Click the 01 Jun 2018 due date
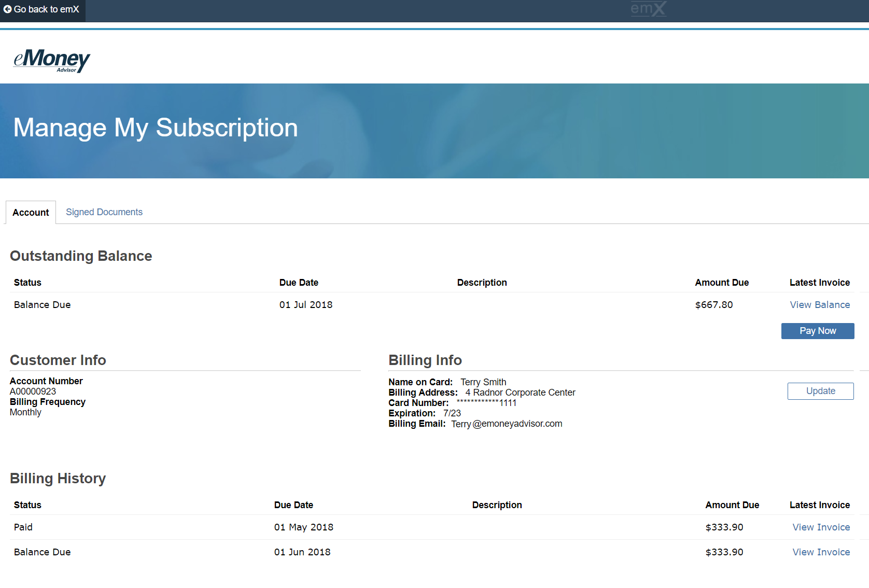The image size is (869, 588). (x=302, y=552)
